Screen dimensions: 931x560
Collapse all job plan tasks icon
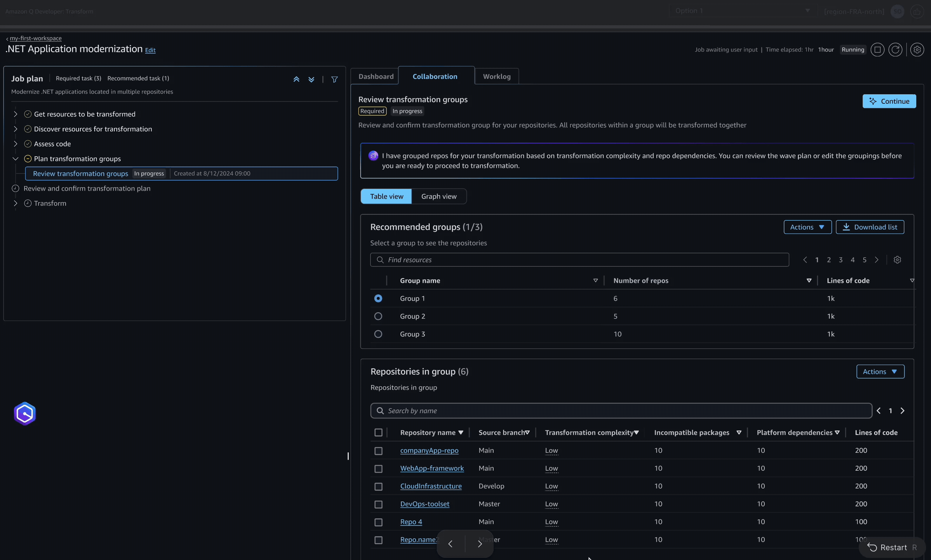[296, 79]
